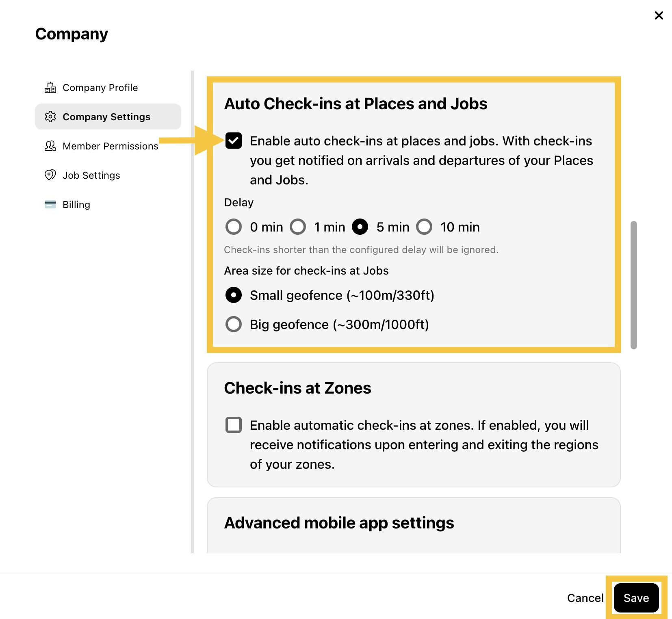
Task: Select the 5 min delay option
Action: [360, 227]
